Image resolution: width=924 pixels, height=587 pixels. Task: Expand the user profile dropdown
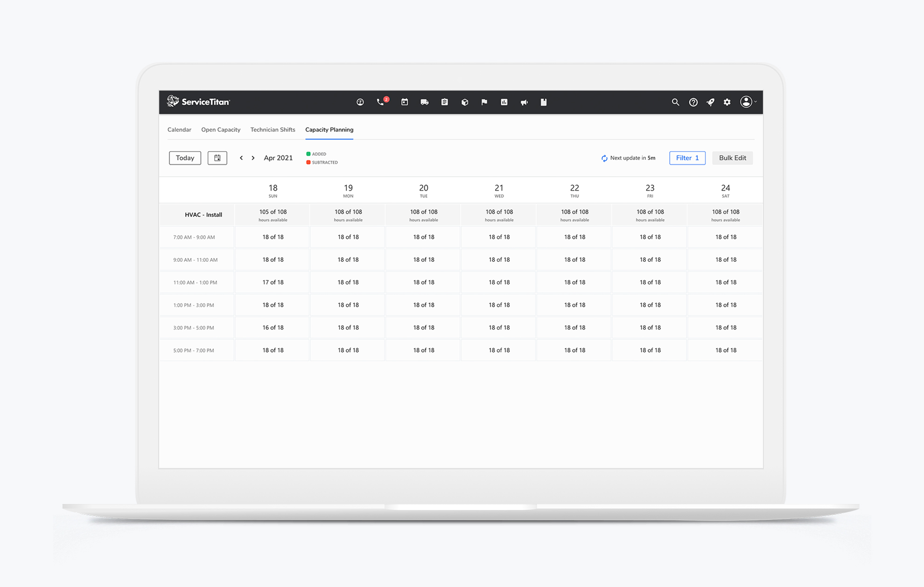tap(748, 102)
